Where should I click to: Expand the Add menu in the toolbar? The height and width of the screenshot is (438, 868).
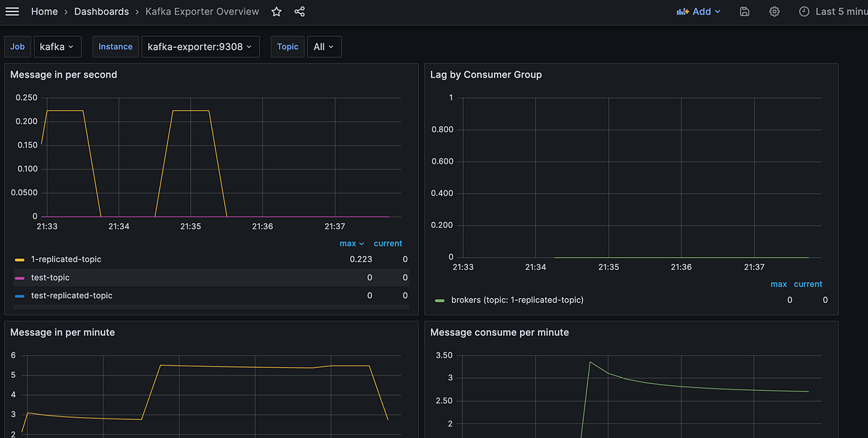(699, 12)
